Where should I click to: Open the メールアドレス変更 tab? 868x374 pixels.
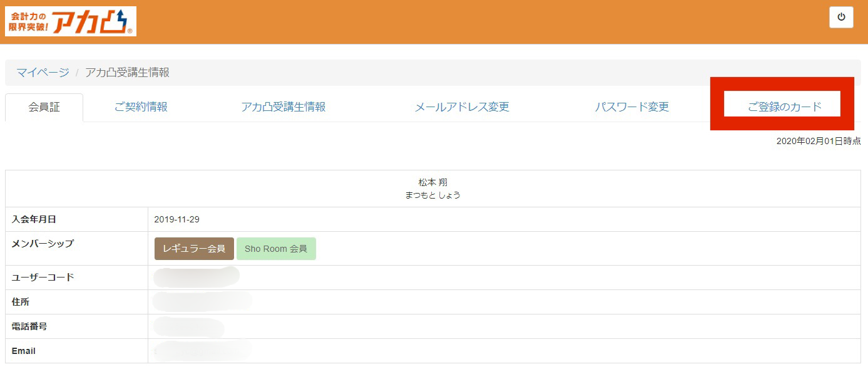click(x=462, y=106)
